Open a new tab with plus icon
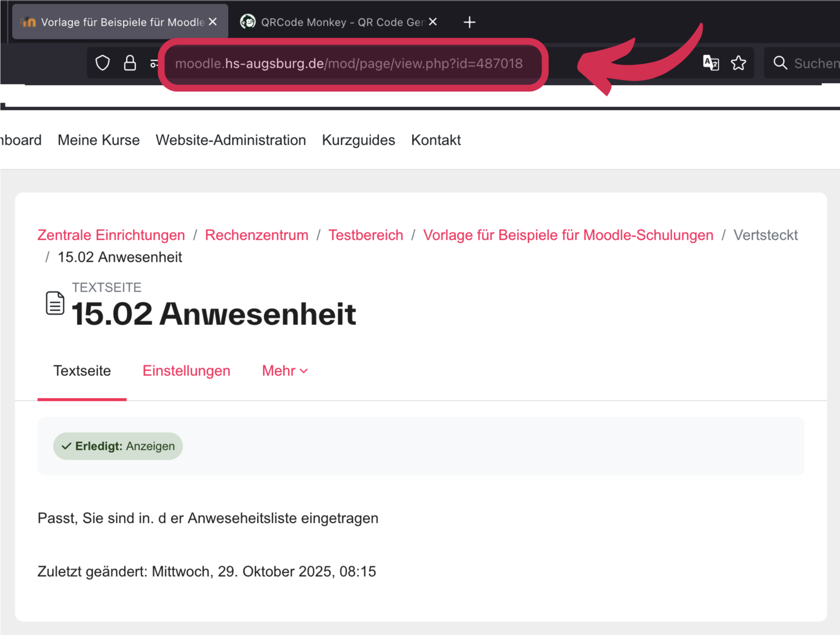Viewport: 840px width, 635px height. click(x=469, y=22)
